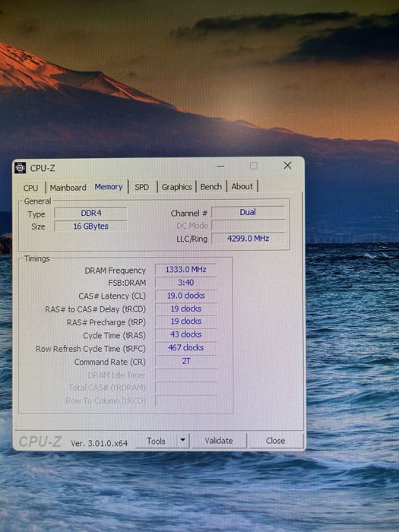The width and height of the screenshot is (399, 532).
Task: Click the 43 clocks tRAS value
Action: tap(185, 334)
